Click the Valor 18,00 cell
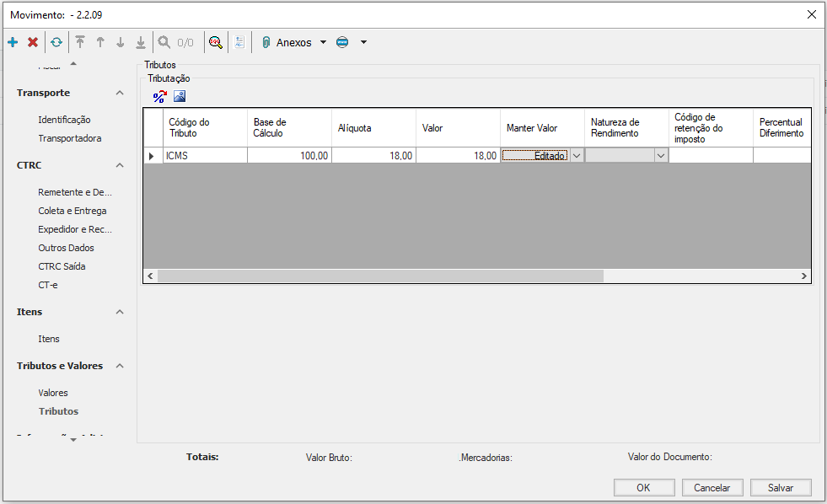Image resolution: width=827 pixels, height=504 pixels. click(x=459, y=156)
